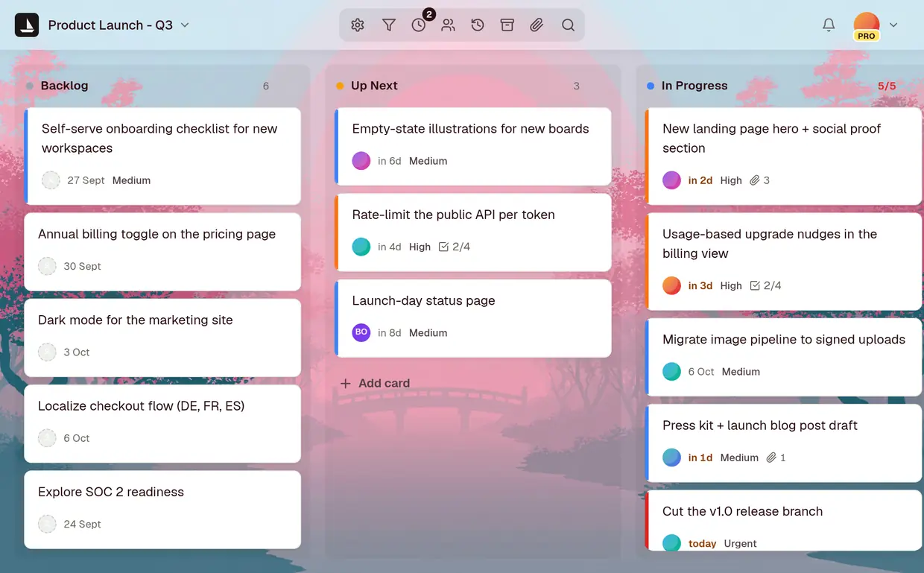This screenshot has width=924, height=573.
Task: Click 30 Sept due date on billing card
Action: 82,266
